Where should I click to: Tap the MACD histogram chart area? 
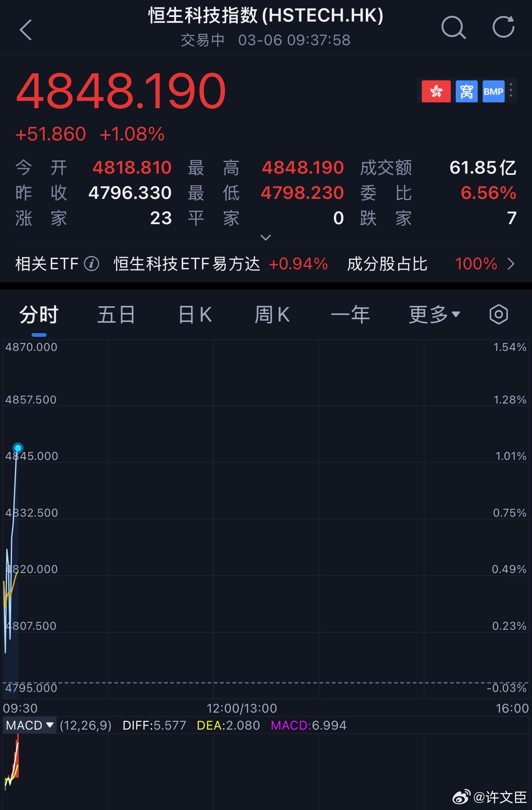[266, 771]
